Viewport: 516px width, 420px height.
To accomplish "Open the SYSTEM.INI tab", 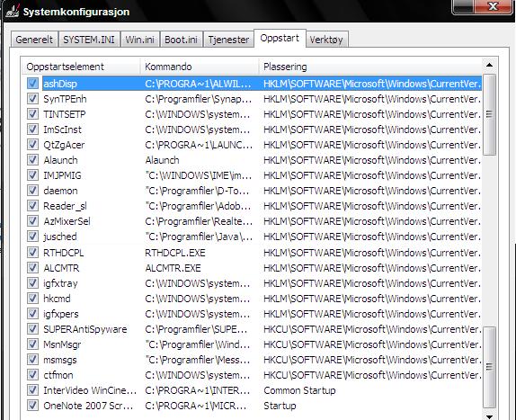I will click(89, 40).
